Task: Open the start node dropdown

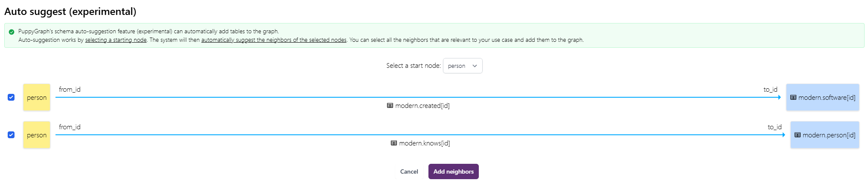Action: [463, 66]
